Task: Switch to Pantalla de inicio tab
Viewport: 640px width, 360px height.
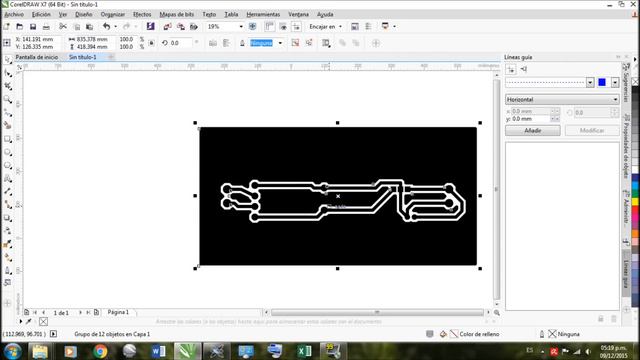Action: click(37, 57)
